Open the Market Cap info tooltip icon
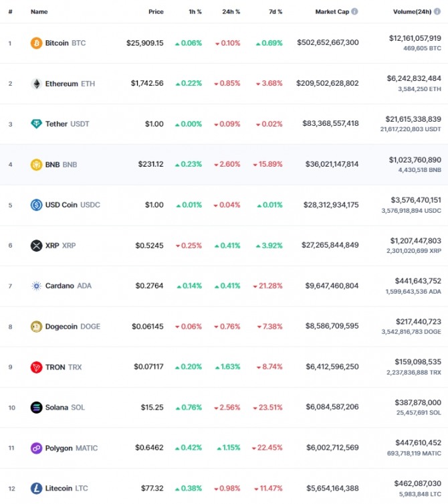This screenshot has width=448, height=504. [x=354, y=11]
